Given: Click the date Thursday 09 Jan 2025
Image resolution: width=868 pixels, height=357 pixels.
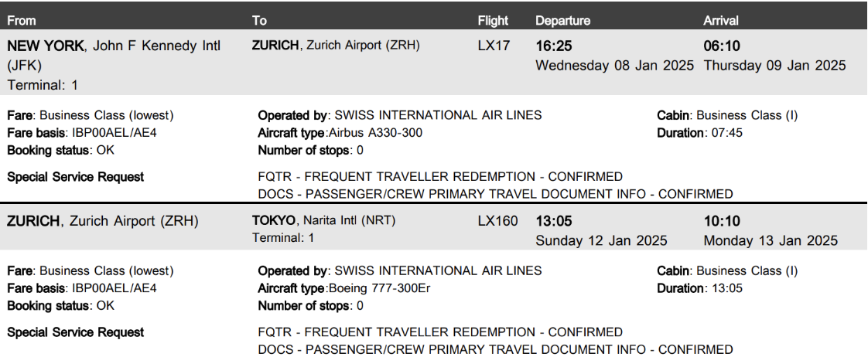Looking at the screenshot, I should (x=774, y=66).
